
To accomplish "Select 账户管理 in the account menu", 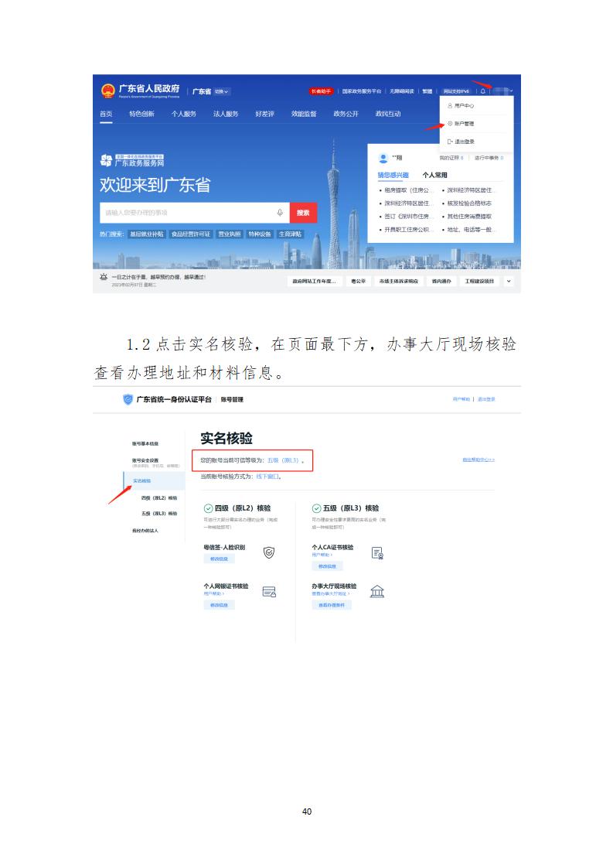I will point(464,124).
